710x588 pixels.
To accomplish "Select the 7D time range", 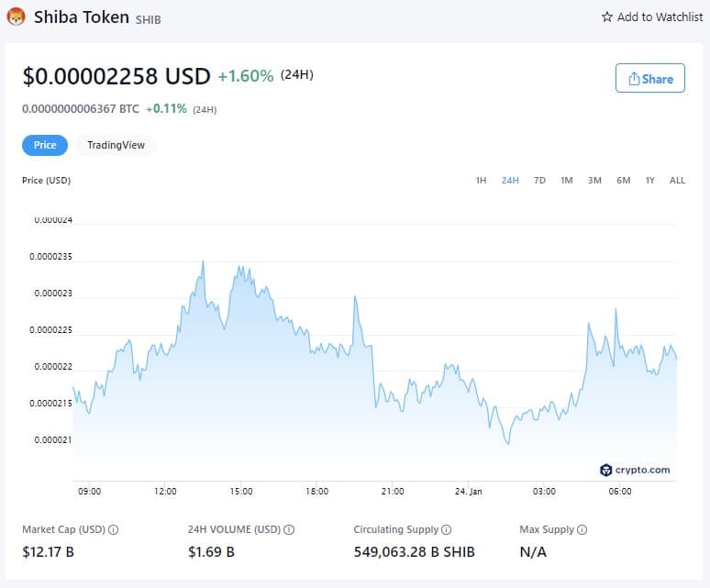I will pyautogui.click(x=539, y=180).
